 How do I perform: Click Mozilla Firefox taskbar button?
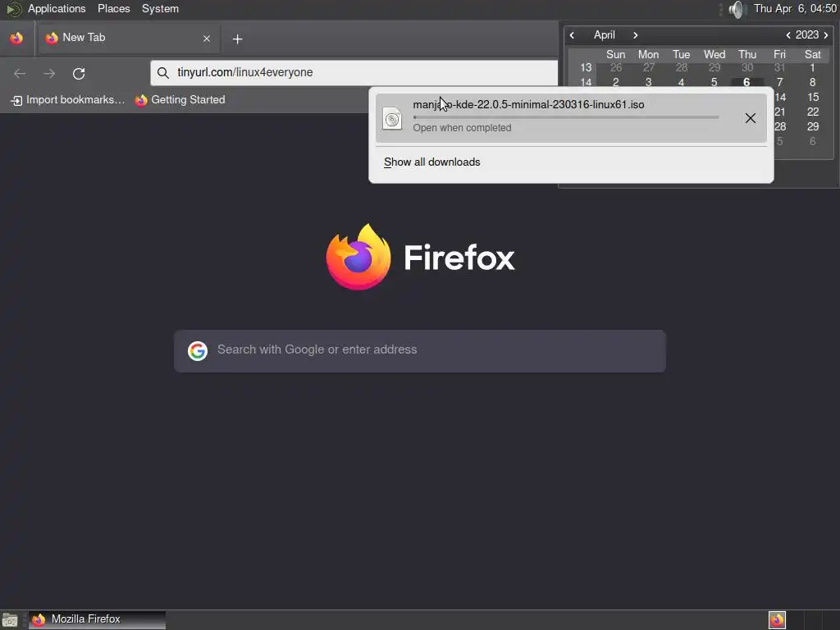(x=97, y=620)
